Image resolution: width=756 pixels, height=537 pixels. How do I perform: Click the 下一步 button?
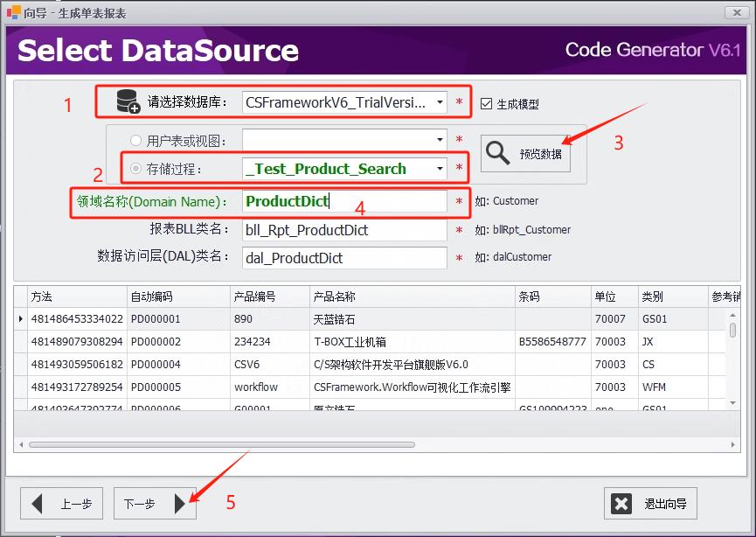(155, 503)
